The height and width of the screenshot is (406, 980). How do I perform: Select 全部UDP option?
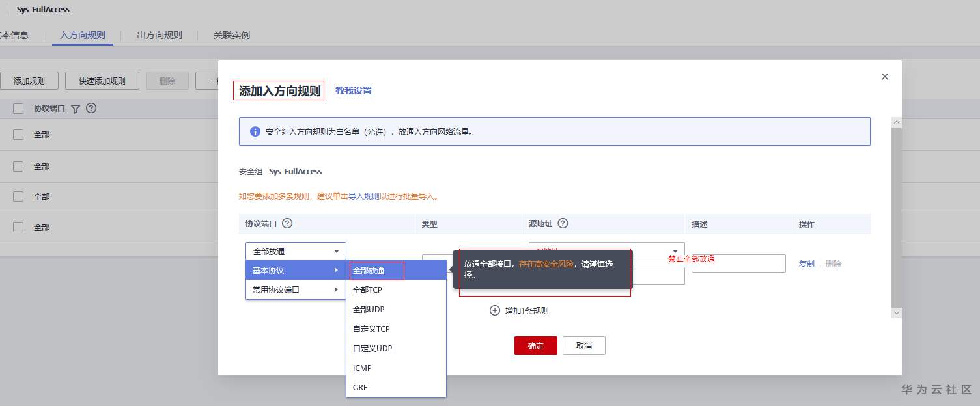pyautogui.click(x=396, y=309)
